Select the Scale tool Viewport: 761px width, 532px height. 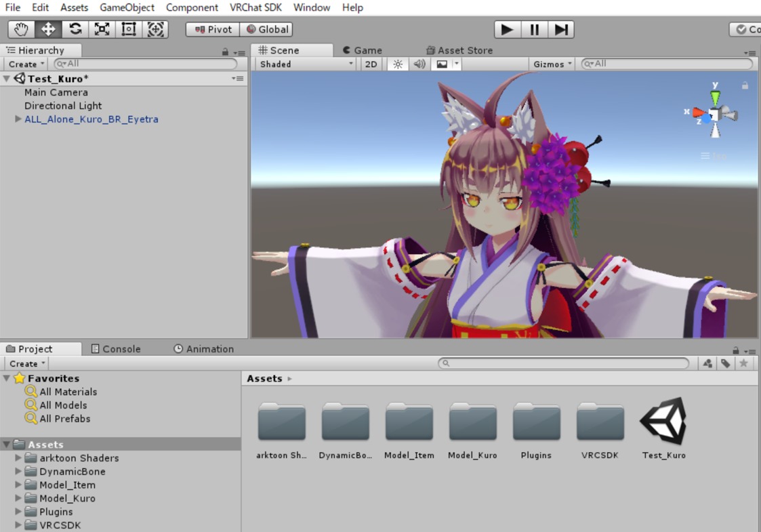click(x=102, y=29)
